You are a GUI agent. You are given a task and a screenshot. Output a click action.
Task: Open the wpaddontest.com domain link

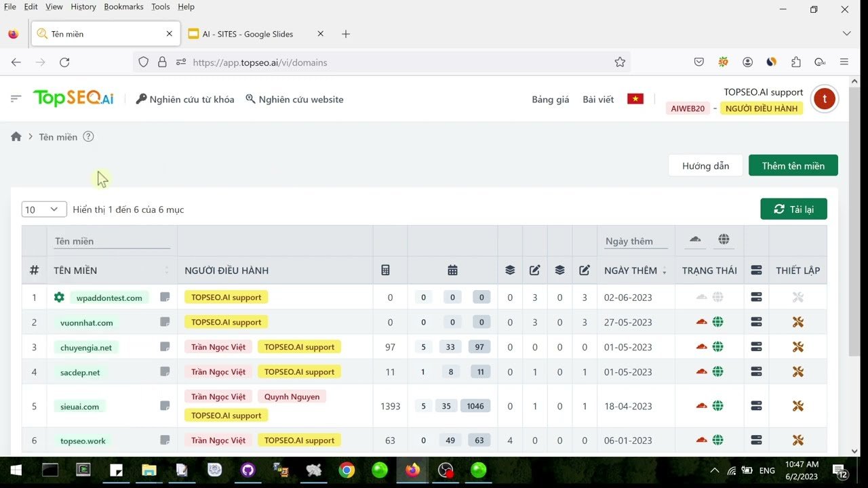click(x=109, y=298)
